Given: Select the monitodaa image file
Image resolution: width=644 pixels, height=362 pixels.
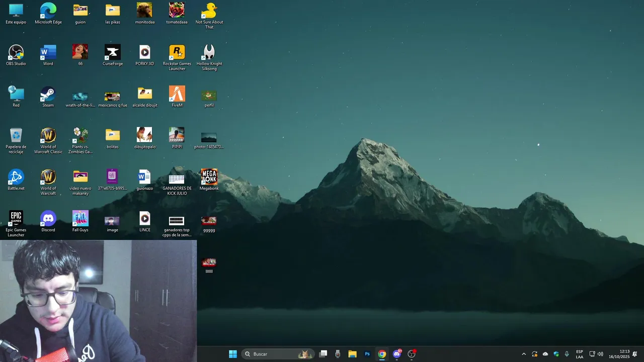Looking at the screenshot, I should (145, 14).
